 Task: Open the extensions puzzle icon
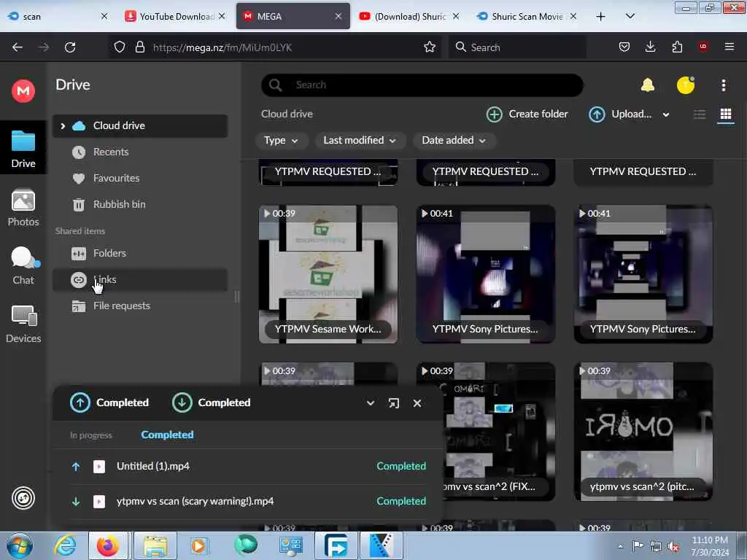click(677, 47)
